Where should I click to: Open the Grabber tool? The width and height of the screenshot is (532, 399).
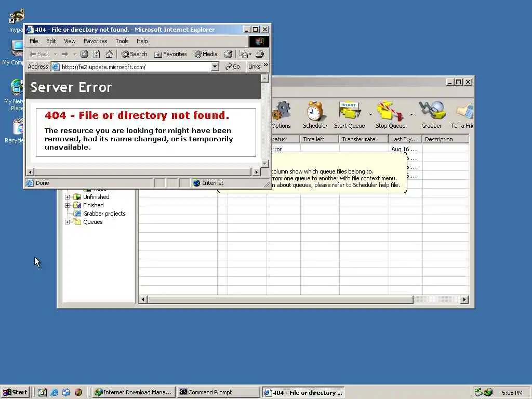click(431, 115)
